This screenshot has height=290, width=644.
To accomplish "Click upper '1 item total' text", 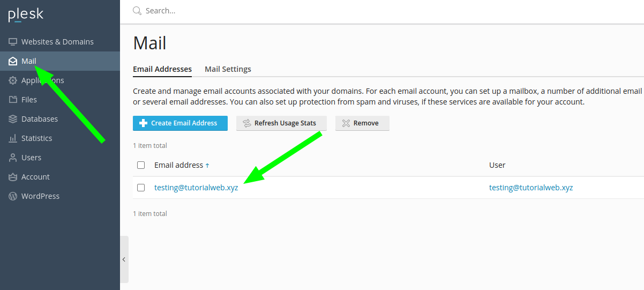I will [x=150, y=146].
